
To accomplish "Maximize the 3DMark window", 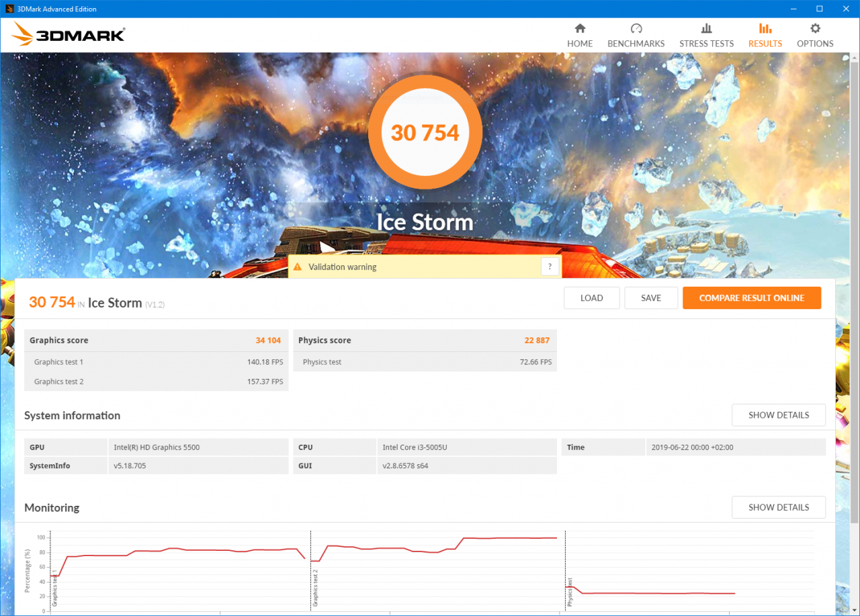I will pos(820,9).
